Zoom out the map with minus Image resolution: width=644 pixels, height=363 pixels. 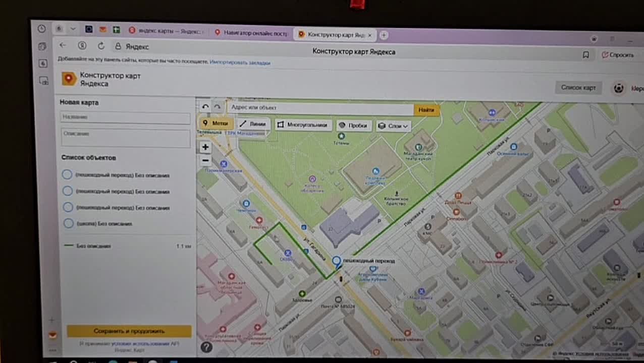click(x=205, y=161)
